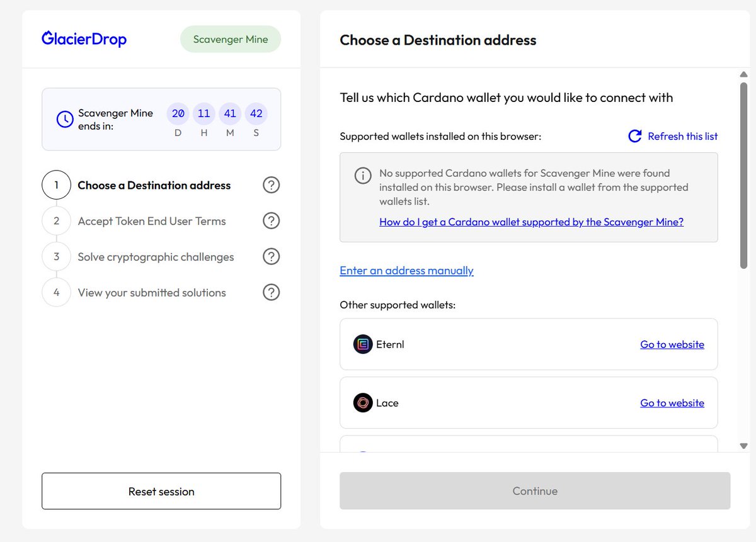This screenshot has width=756, height=542.
Task: Click the hours counter showing 11
Action: pyautogui.click(x=204, y=114)
